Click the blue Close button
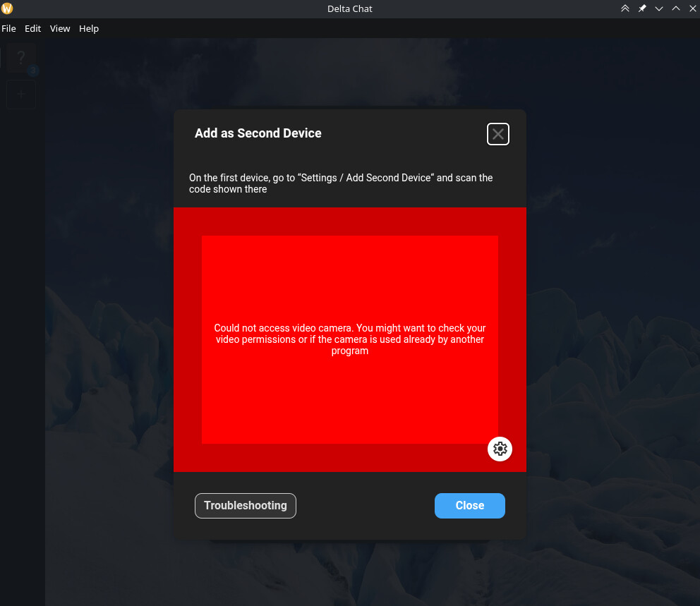Image resolution: width=700 pixels, height=606 pixels. click(469, 506)
